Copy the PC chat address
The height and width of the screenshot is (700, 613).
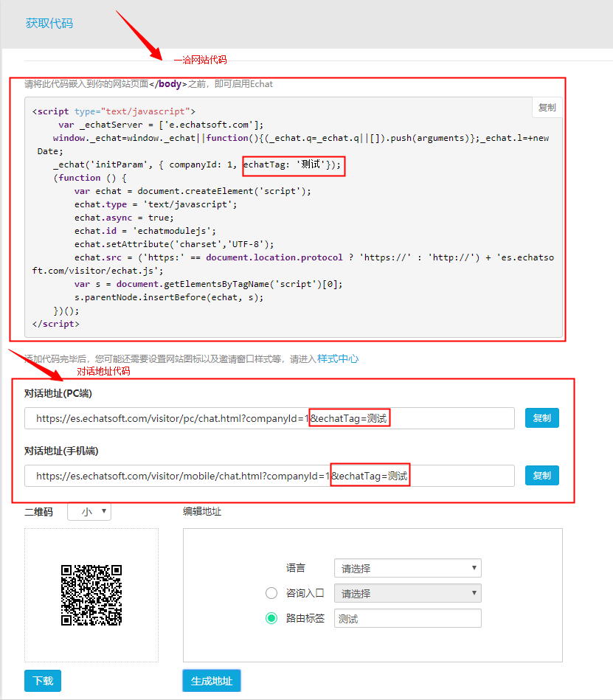pos(541,418)
